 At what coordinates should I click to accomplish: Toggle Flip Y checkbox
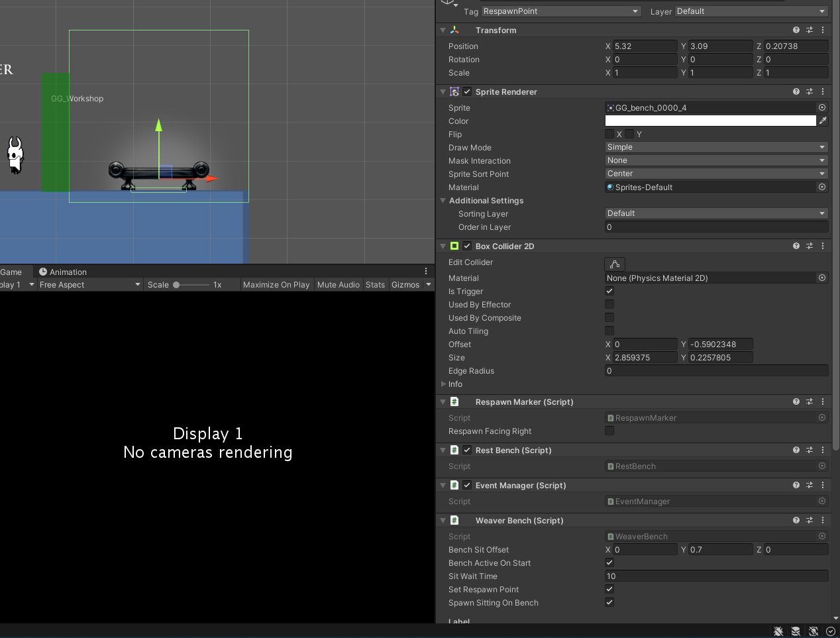pos(629,134)
